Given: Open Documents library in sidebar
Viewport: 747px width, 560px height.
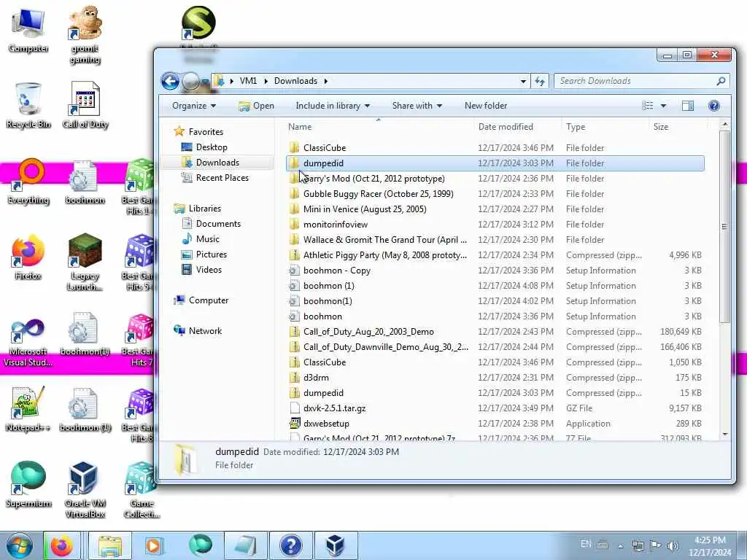Looking at the screenshot, I should point(218,223).
